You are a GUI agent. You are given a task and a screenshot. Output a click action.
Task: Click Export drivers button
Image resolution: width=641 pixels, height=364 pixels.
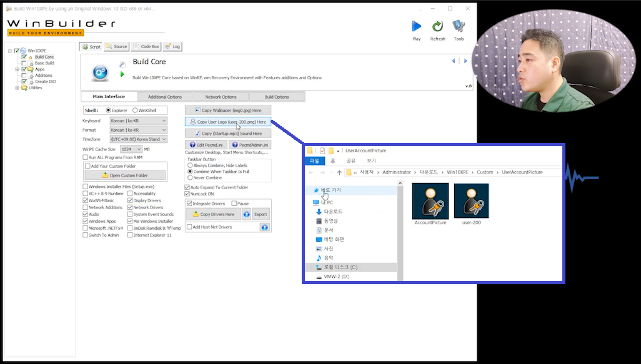point(261,214)
